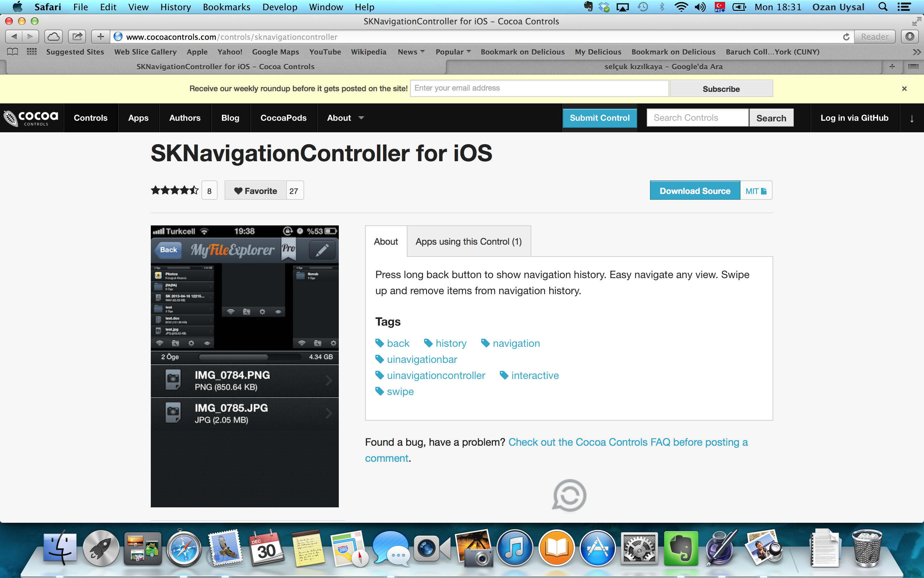Focus the email address field

[539, 88]
